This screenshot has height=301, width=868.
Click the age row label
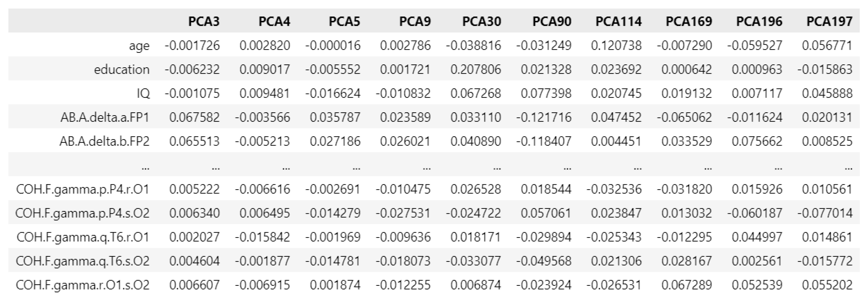pyautogui.click(x=139, y=46)
